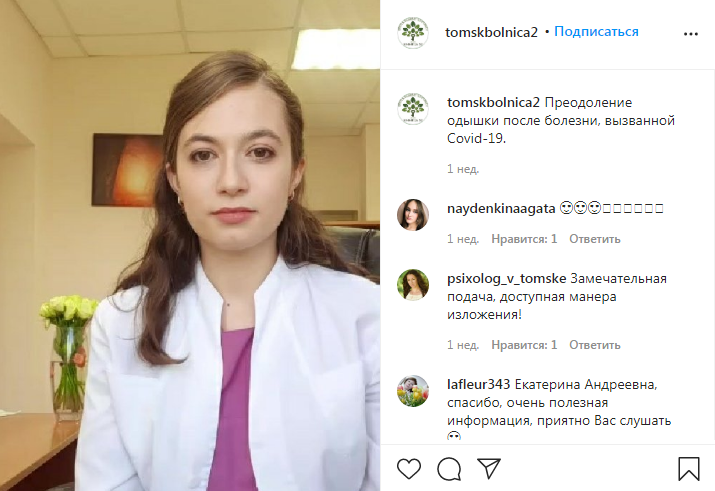
Task: Open the comment bubble icon
Action: tap(449, 469)
